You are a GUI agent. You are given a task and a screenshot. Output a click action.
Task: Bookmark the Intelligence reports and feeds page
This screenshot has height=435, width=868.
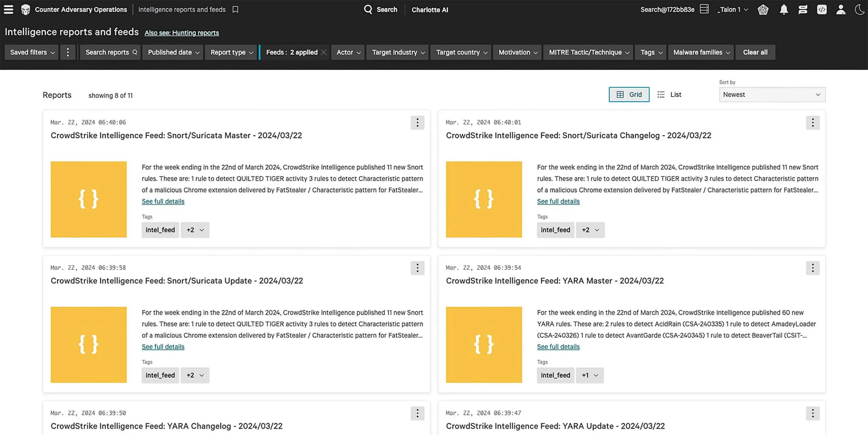click(x=235, y=10)
